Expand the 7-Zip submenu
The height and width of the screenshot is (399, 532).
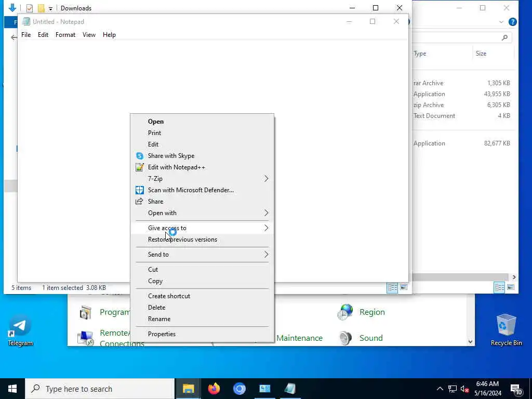pyautogui.click(x=202, y=179)
